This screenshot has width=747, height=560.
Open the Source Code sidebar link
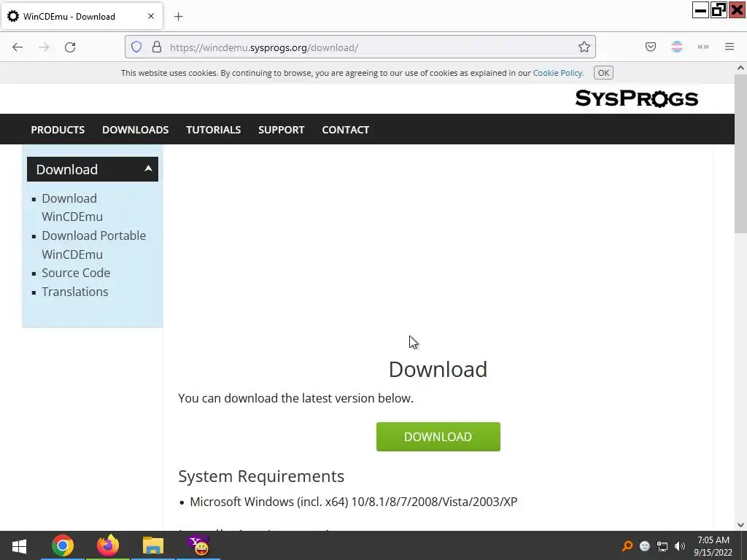tap(76, 273)
